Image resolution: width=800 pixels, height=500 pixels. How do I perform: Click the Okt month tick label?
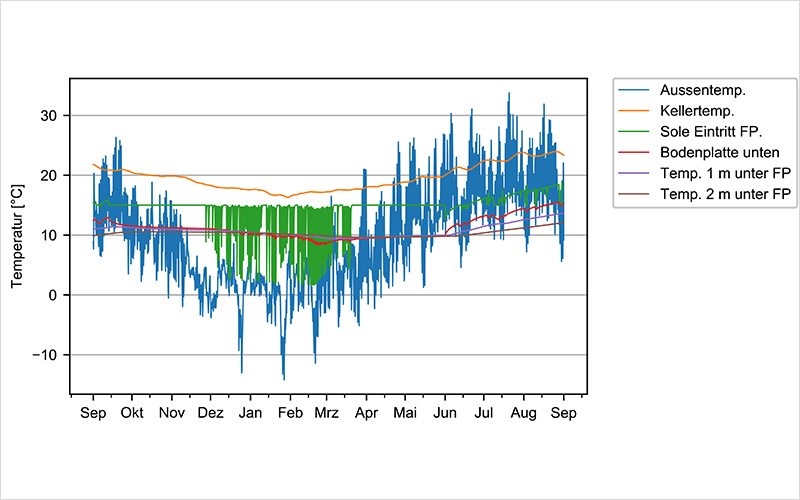(132, 412)
